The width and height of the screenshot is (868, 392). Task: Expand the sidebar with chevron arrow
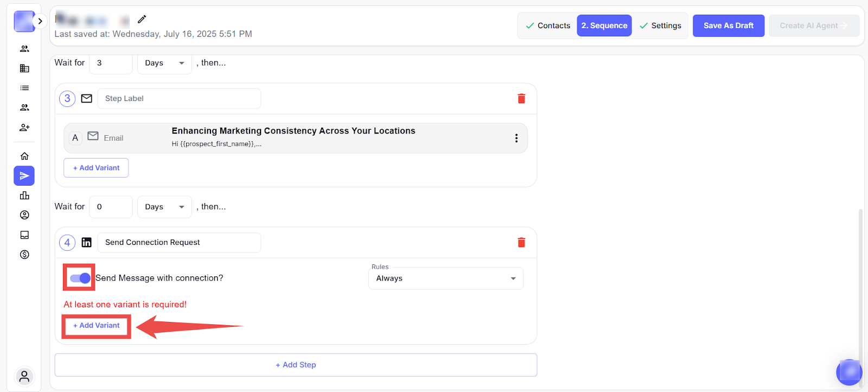(x=40, y=21)
